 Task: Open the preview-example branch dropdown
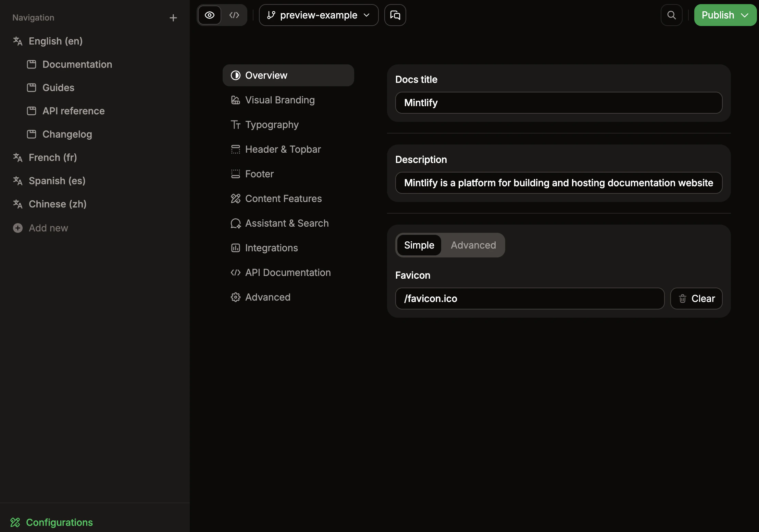tap(319, 15)
